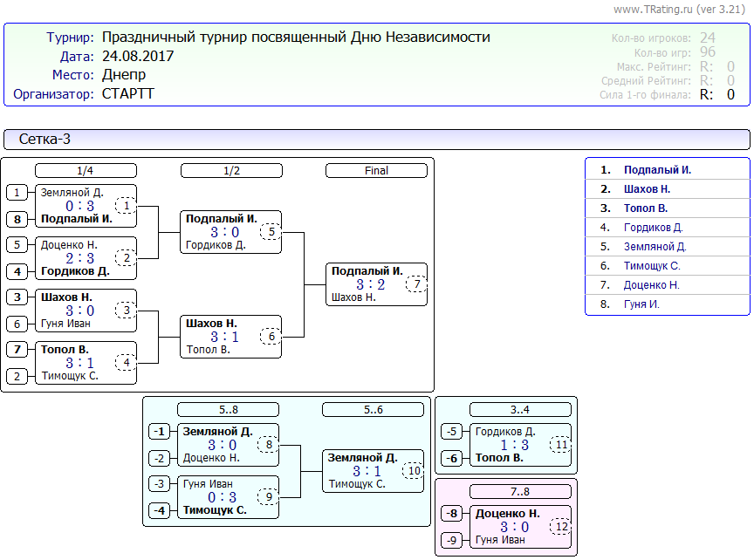This screenshot has width=754, height=560.
Task: Open the 5..8 placement round header
Action: pyautogui.click(x=228, y=409)
